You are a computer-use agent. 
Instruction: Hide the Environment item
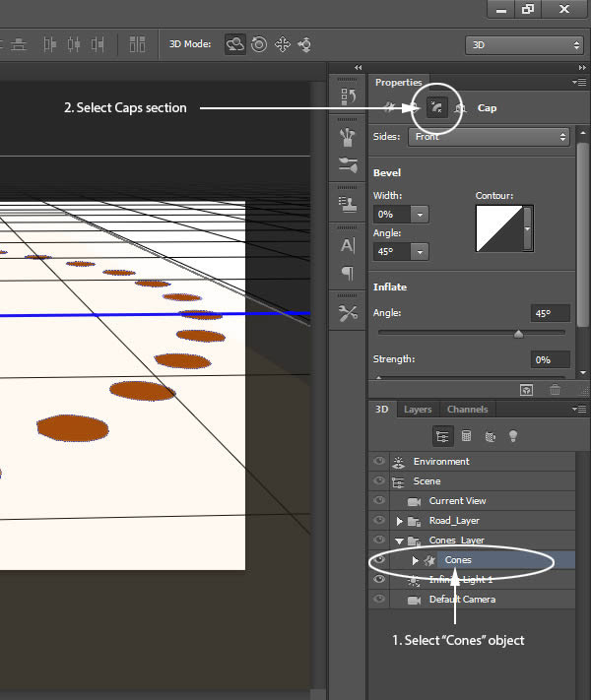click(379, 461)
